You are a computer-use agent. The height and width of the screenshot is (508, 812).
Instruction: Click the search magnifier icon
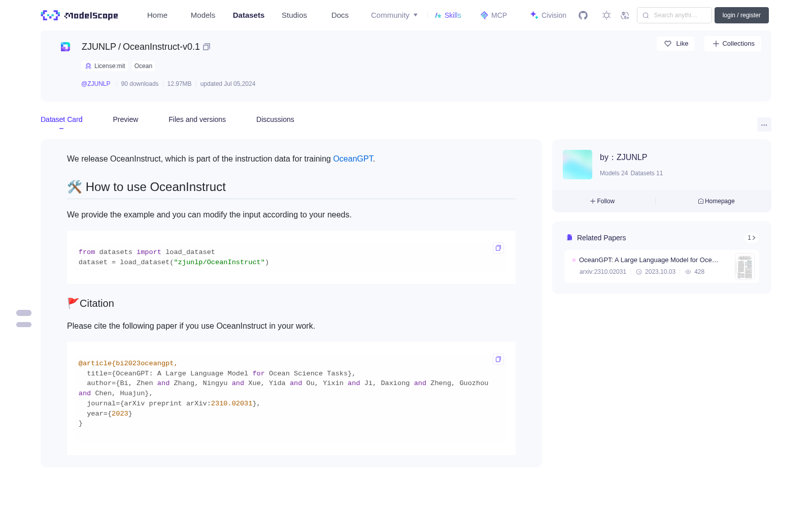coord(646,15)
